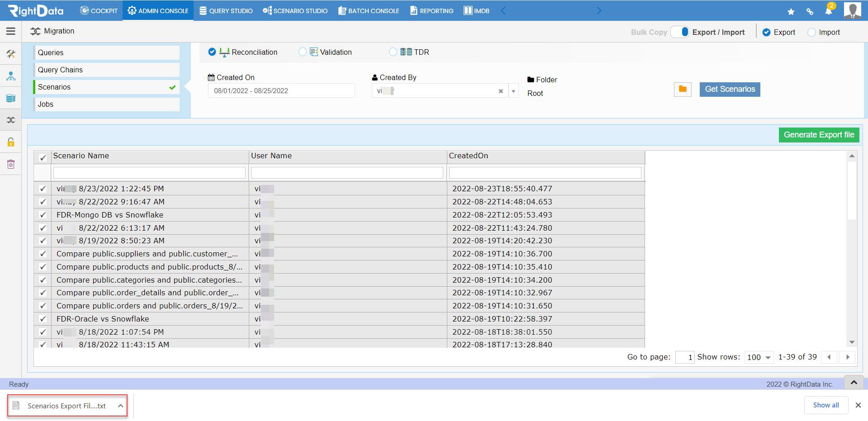This screenshot has width=868, height=421.
Task: Select Scenarios in migration list
Action: [107, 87]
